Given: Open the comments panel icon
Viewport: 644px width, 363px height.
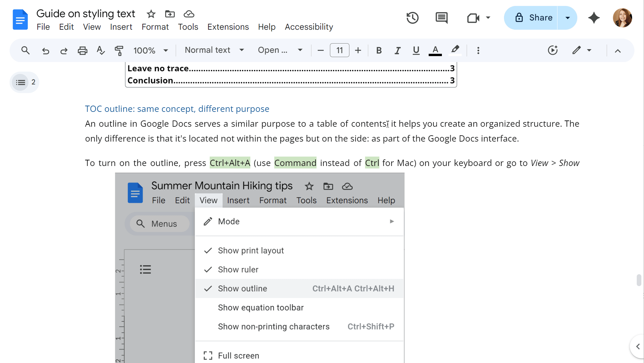Looking at the screenshot, I should [442, 18].
